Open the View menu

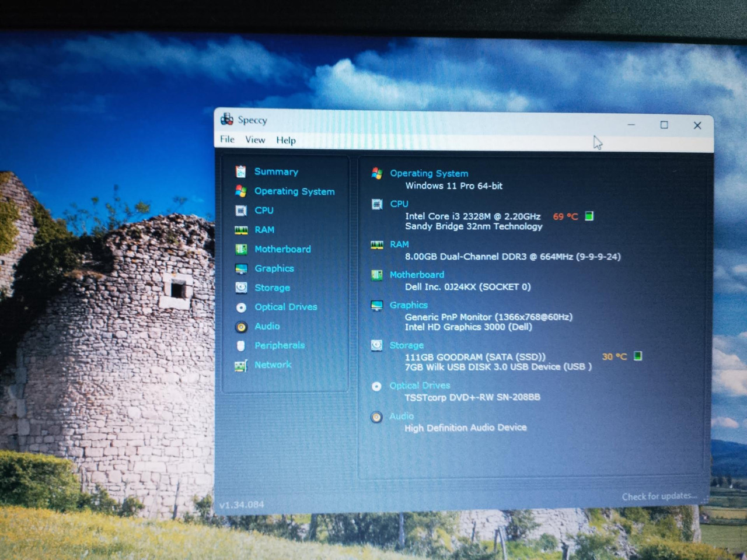(x=255, y=140)
